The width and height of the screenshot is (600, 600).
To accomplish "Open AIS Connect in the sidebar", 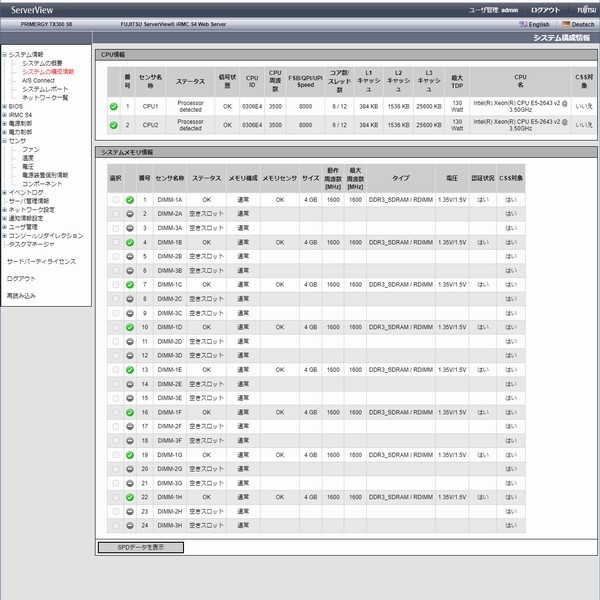I will pyautogui.click(x=38, y=80).
